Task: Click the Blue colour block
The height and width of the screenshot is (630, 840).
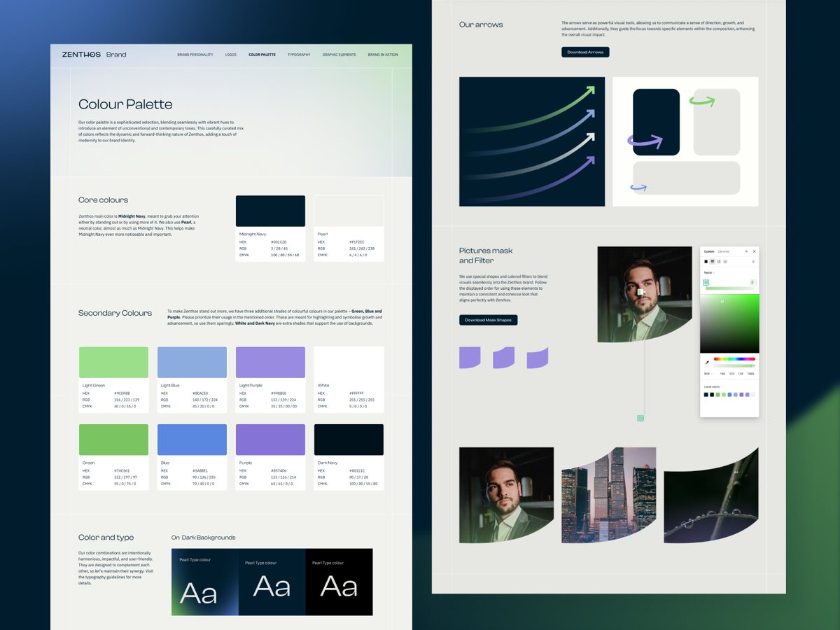Action: [x=192, y=440]
